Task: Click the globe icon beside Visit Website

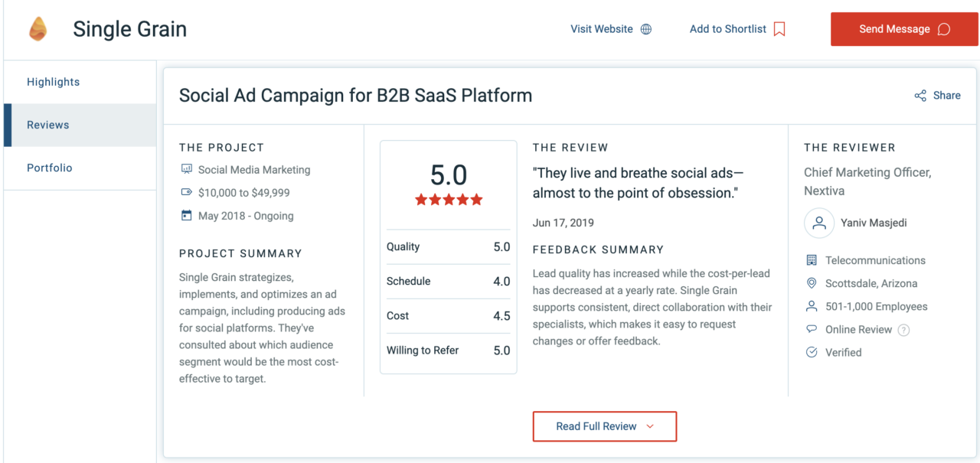Action: point(646,29)
